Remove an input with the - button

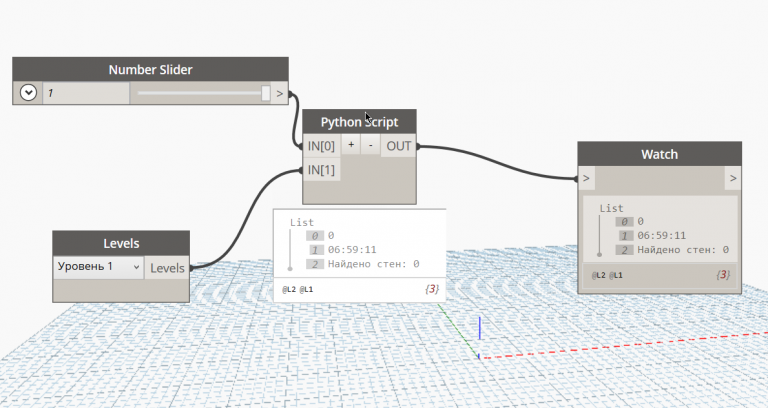pos(370,145)
